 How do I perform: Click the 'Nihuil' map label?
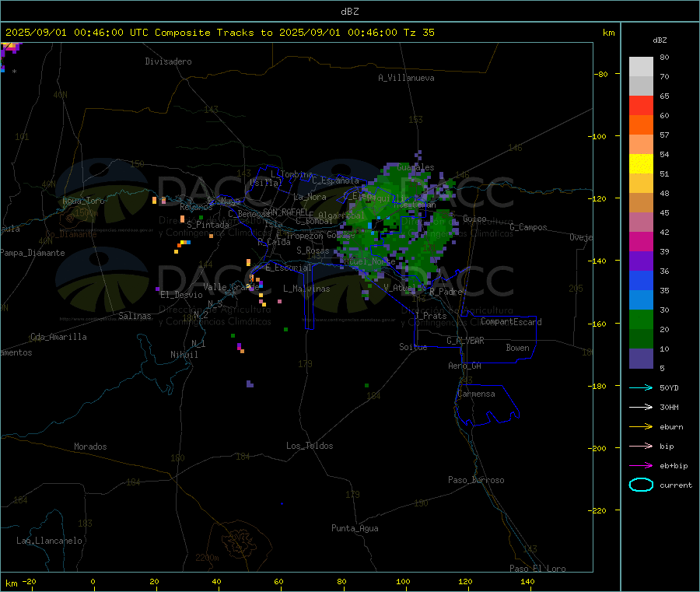pos(184,355)
